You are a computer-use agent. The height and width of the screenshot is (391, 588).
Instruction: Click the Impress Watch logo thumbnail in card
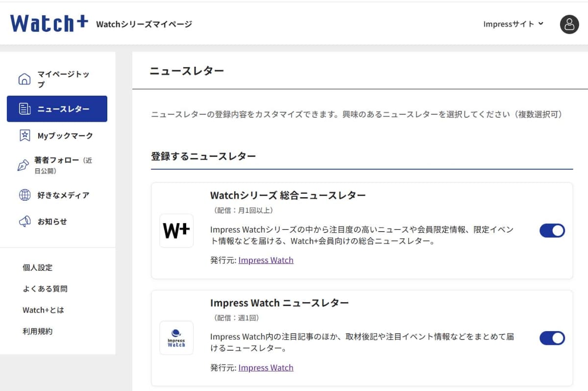click(x=176, y=338)
